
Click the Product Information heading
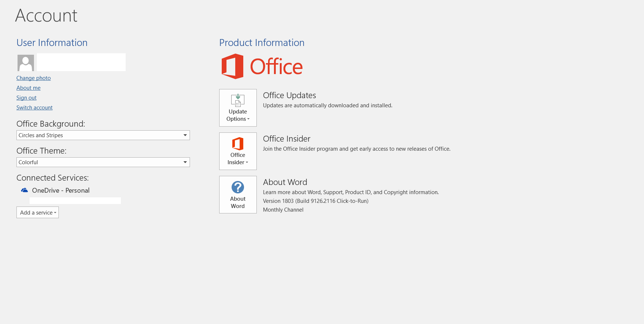click(x=262, y=43)
